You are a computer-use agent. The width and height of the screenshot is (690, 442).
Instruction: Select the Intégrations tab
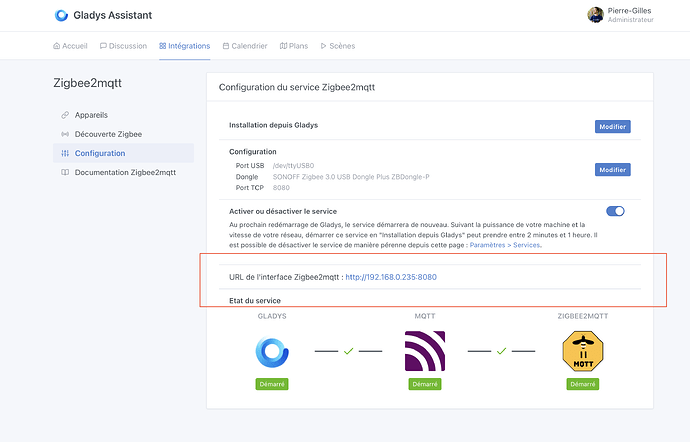[x=184, y=46]
